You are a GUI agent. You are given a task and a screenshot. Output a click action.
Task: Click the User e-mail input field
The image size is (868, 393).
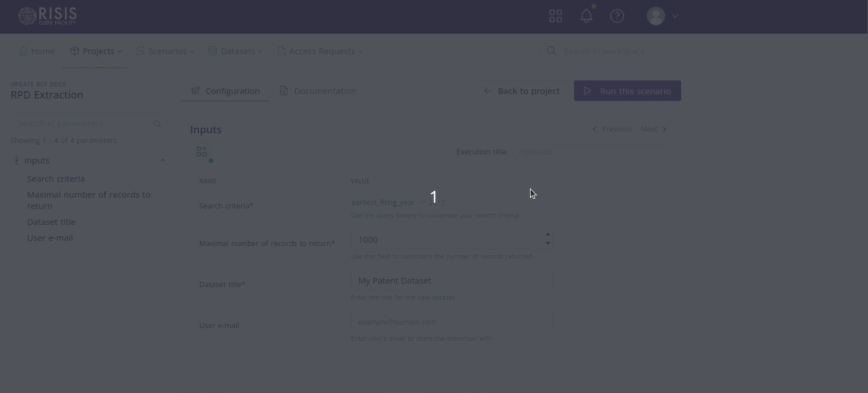click(452, 322)
